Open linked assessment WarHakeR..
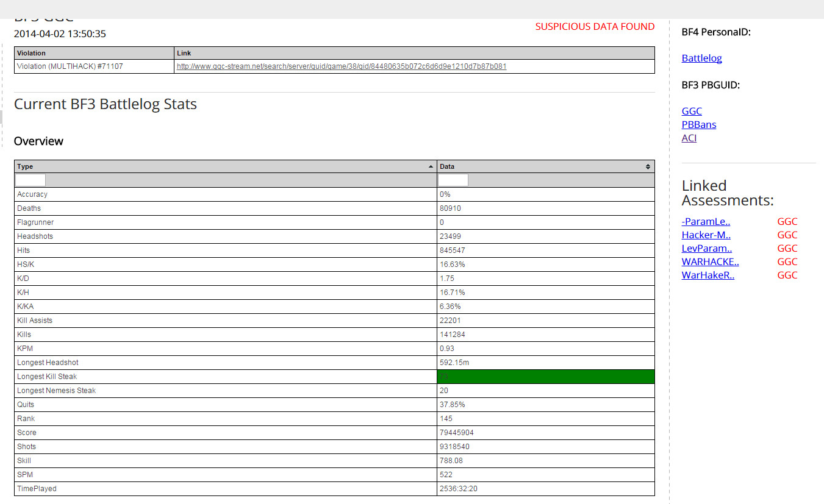The height and width of the screenshot is (504, 824). (708, 275)
